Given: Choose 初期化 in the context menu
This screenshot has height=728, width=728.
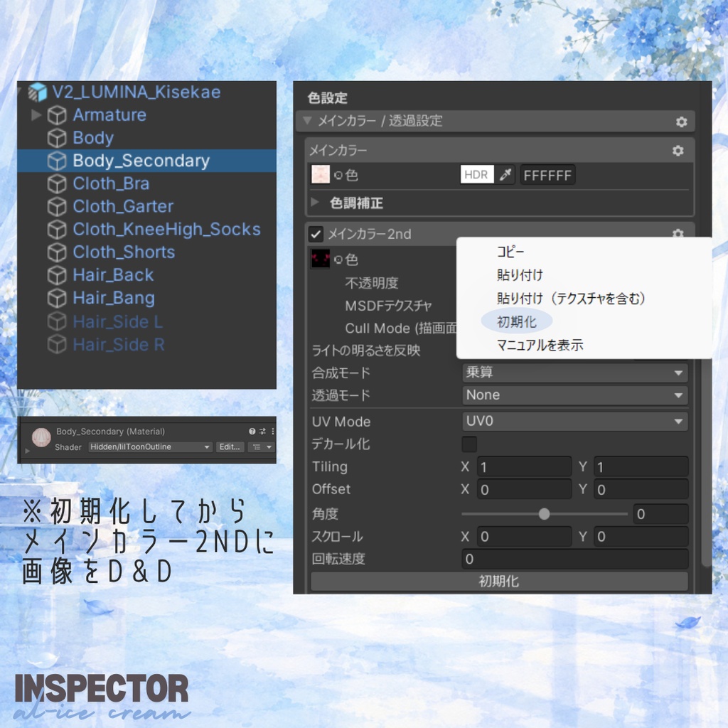Looking at the screenshot, I should coord(516,321).
